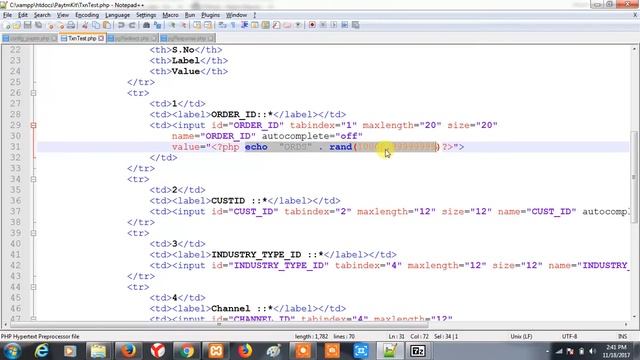
Task: Click the editor's scroll-down arrow
Action: pyautogui.click(x=634, y=317)
